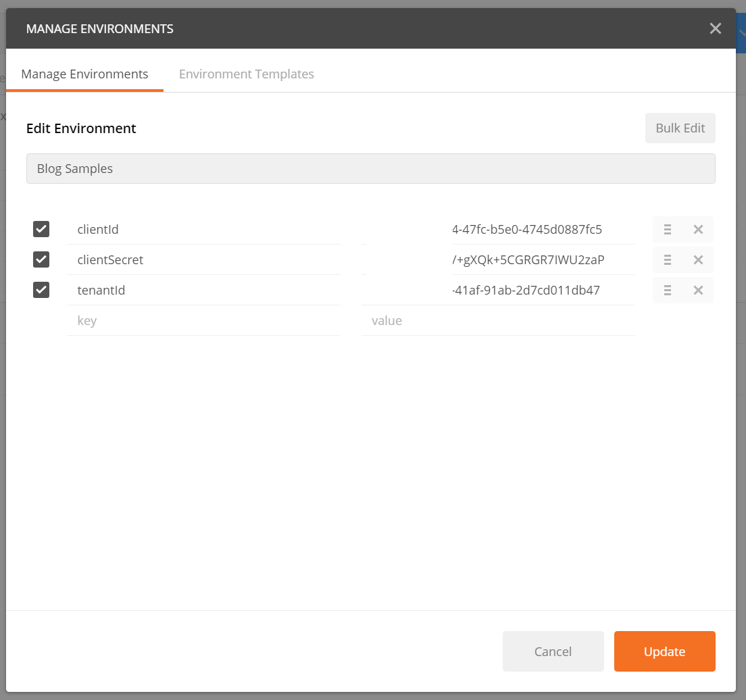
Task: Switch to the Environment Templates tab
Action: click(x=246, y=74)
